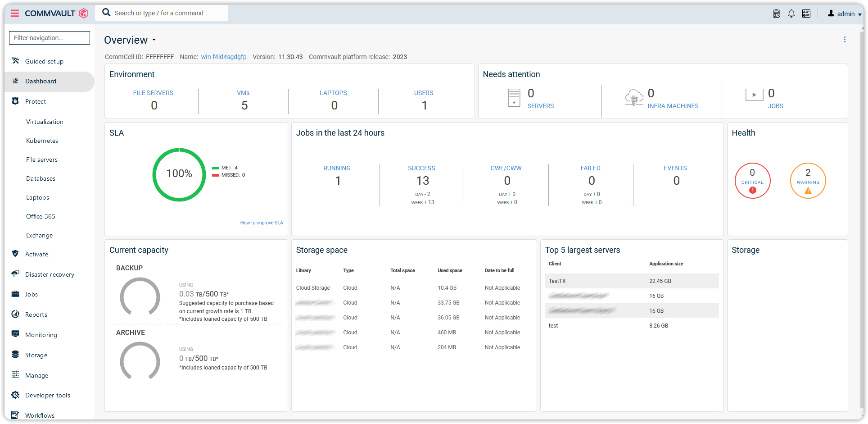Open the hamburger navigation menu
868x424 pixels.
(15, 13)
